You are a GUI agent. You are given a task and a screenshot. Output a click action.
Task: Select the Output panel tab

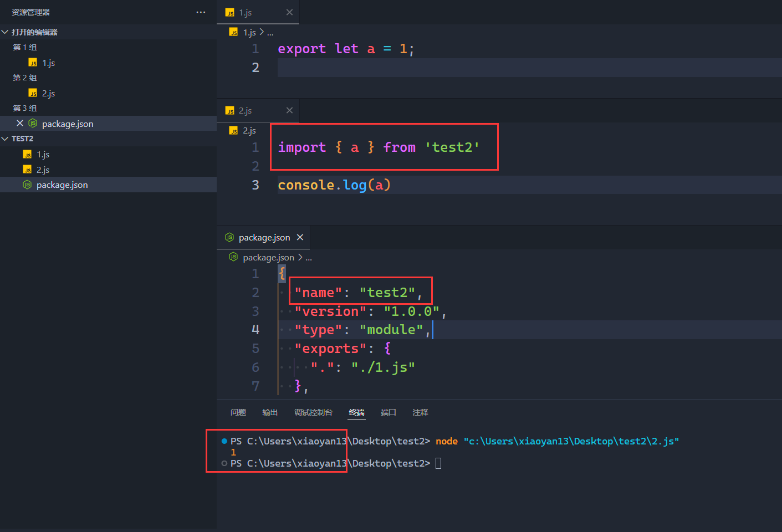click(270, 412)
